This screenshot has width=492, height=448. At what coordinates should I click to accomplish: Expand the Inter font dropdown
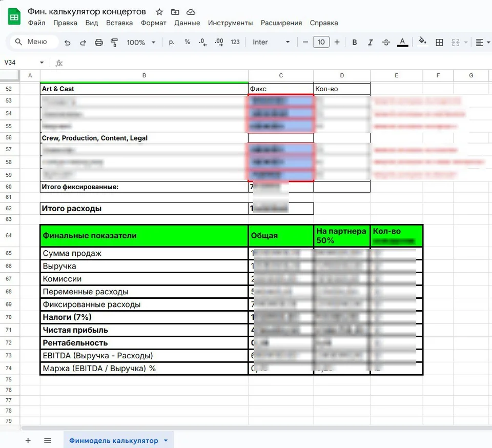coord(271,42)
